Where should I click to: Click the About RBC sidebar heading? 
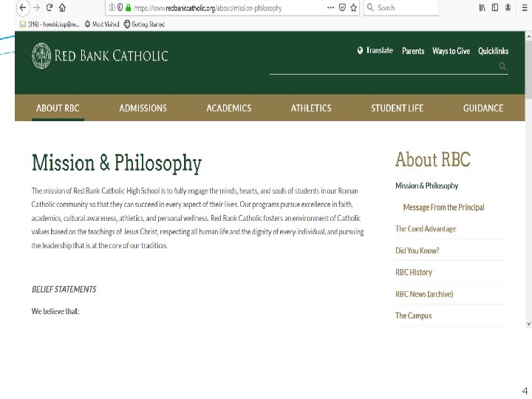pos(433,160)
